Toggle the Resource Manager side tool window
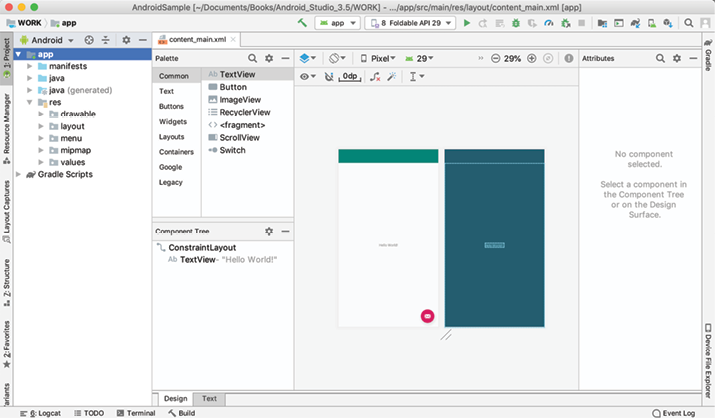The height and width of the screenshot is (418, 715). (6, 129)
